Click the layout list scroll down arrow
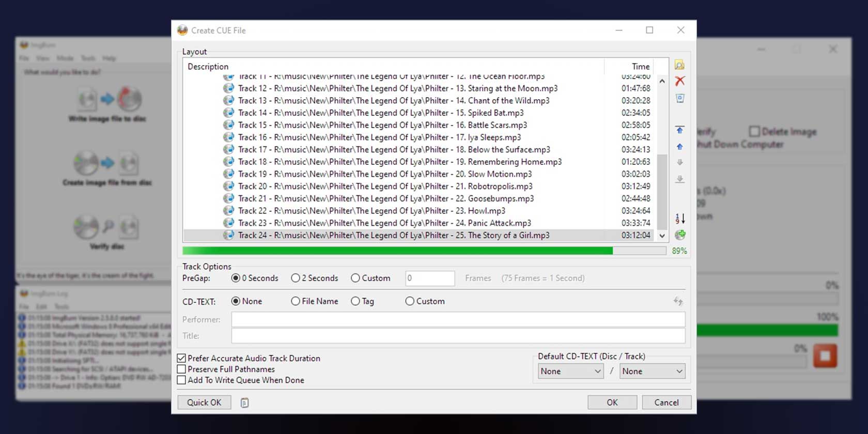The image size is (868, 434). (662, 236)
